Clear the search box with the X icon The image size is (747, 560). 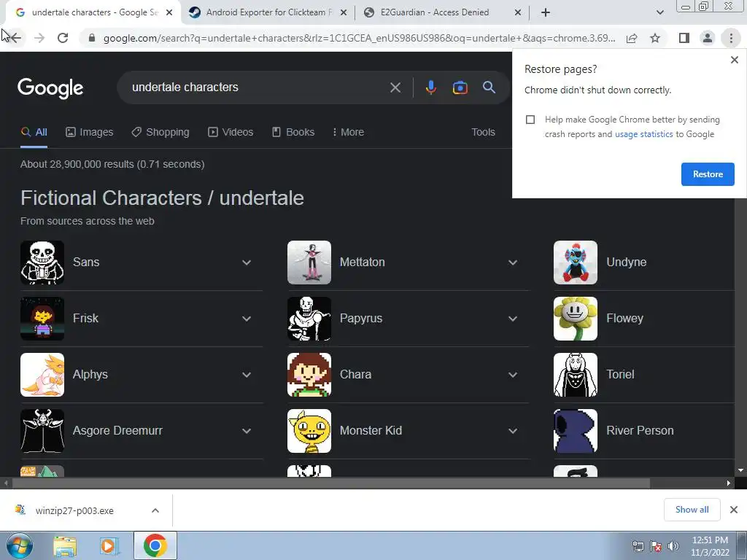[395, 87]
